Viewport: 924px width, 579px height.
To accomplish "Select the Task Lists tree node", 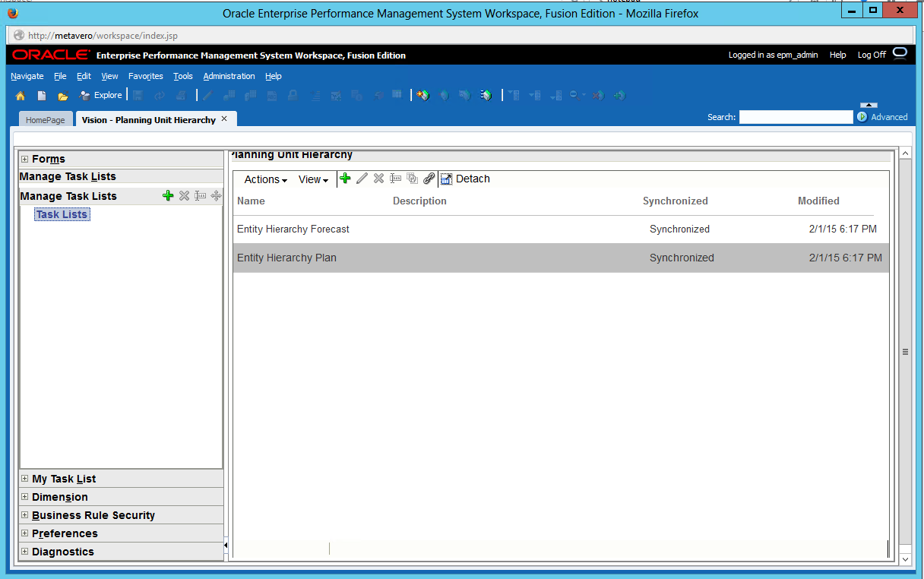I will point(62,214).
